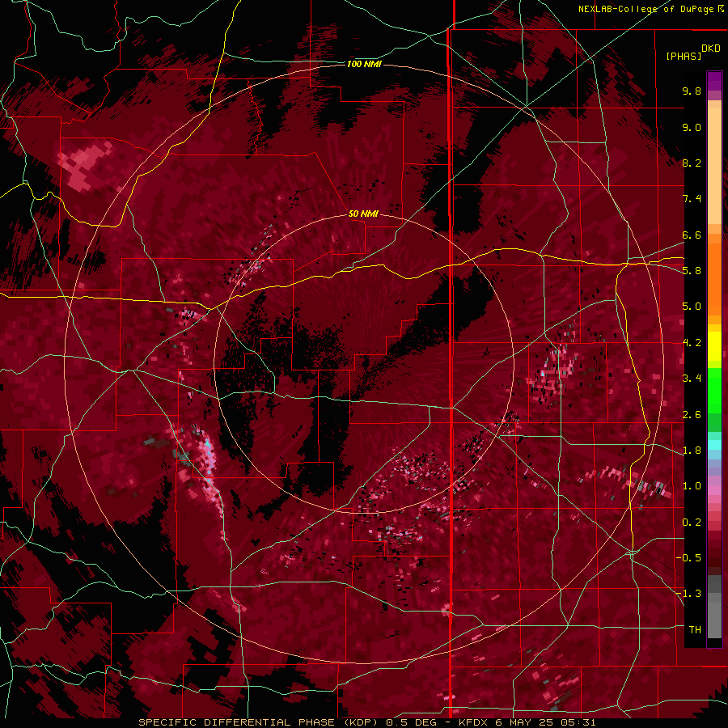Click the 1.8 scale value

pos(692,451)
